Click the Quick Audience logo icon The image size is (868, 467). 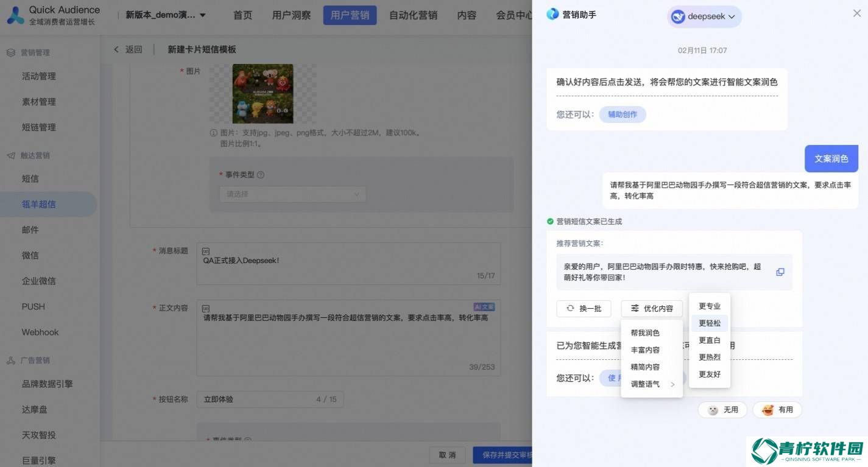pyautogui.click(x=16, y=15)
